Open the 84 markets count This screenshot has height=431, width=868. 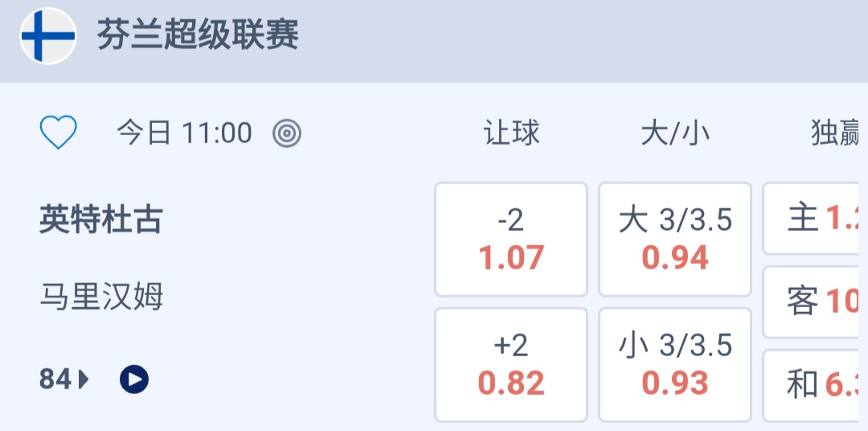tap(55, 379)
